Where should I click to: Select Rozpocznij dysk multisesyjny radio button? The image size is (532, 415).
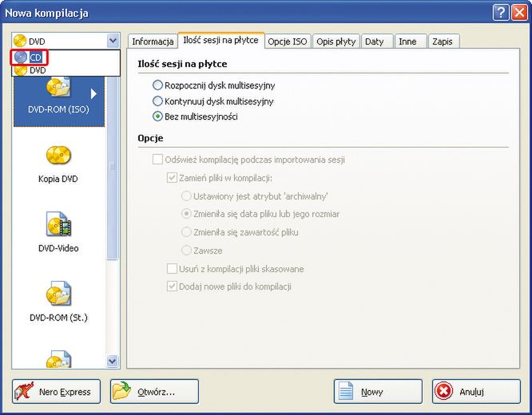157,85
